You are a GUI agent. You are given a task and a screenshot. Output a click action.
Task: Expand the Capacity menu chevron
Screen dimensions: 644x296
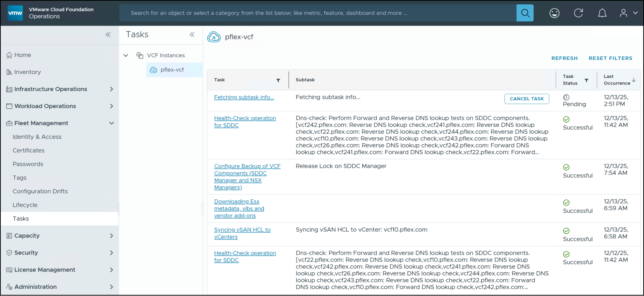[112, 236]
